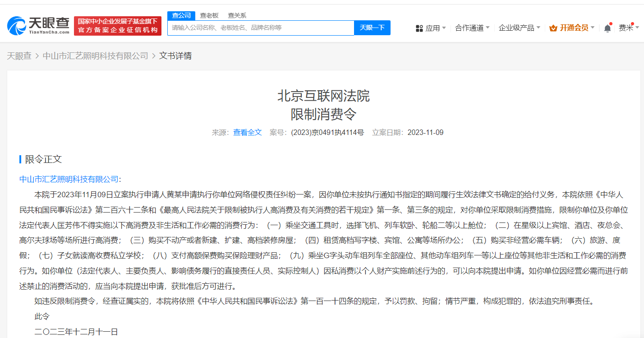Image resolution: width=644 pixels, height=338 pixels.
Task: Click the company search input field
Action: coord(262,28)
